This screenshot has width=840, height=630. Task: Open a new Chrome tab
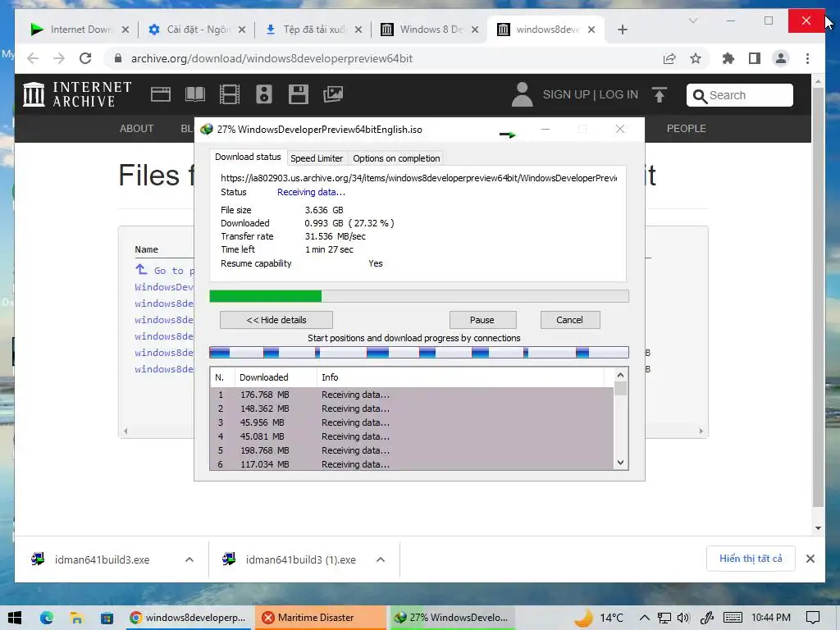pos(622,30)
